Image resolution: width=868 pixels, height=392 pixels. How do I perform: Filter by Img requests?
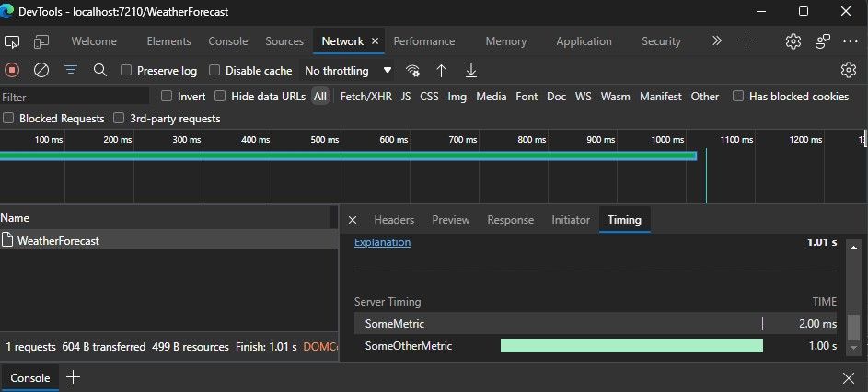click(457, 97)
